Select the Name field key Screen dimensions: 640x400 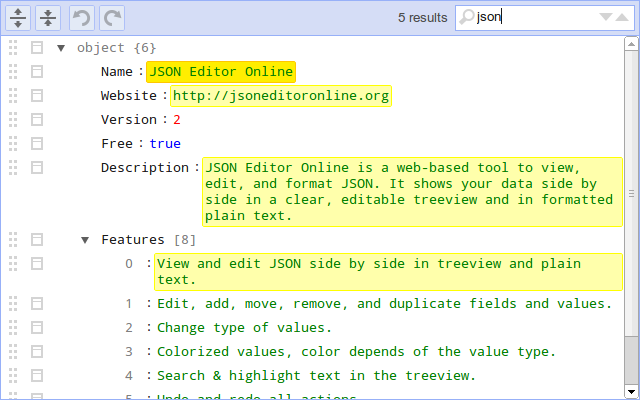coord(117,72)
